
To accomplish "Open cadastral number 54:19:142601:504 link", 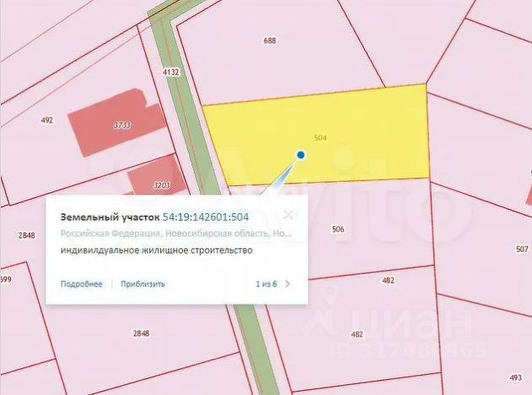I will [x=206, y=217].
